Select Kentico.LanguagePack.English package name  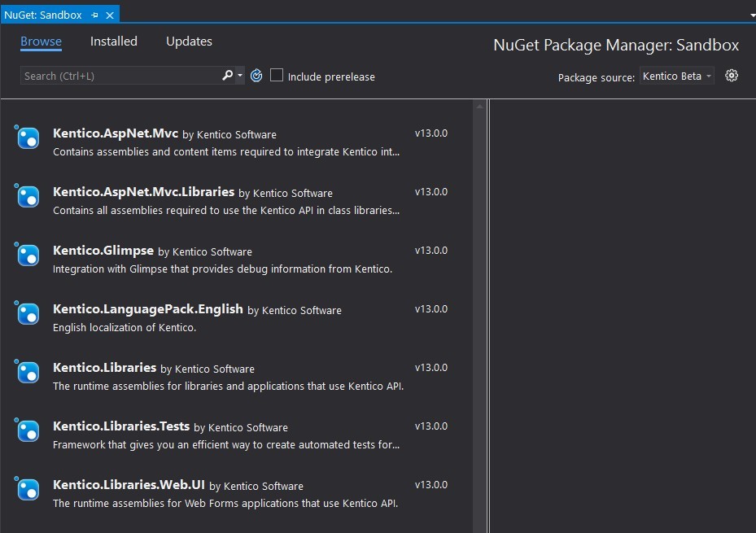click(148, 309)
